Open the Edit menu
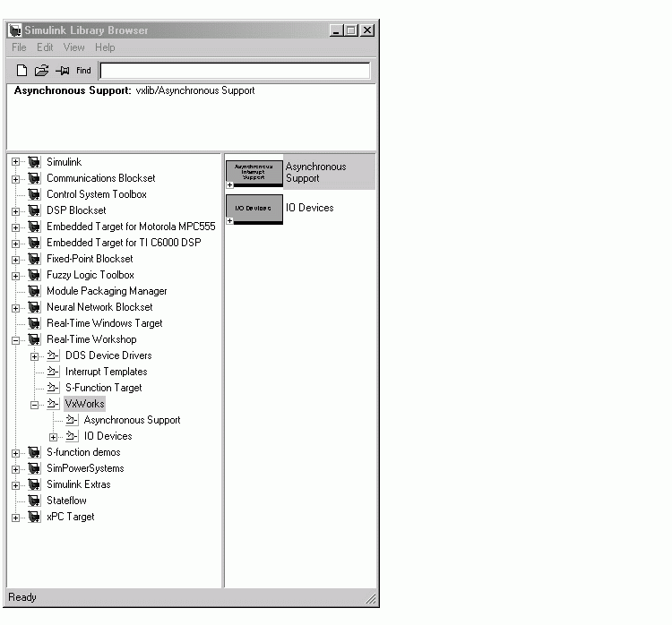 45,47
